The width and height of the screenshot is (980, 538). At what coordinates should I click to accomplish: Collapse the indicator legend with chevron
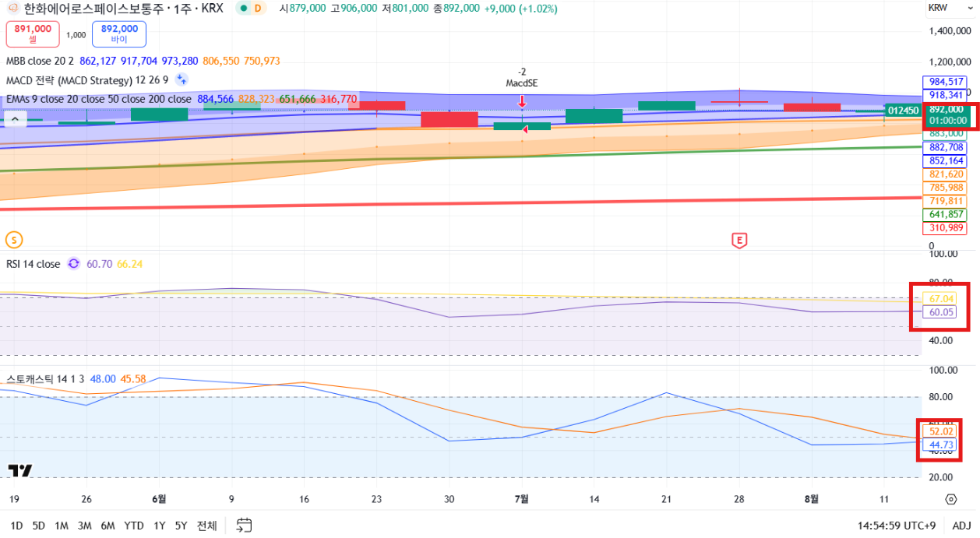pos(15,120)
